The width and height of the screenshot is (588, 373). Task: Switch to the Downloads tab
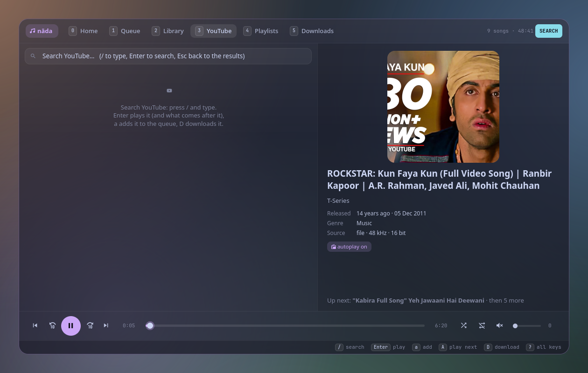point(312,31)
